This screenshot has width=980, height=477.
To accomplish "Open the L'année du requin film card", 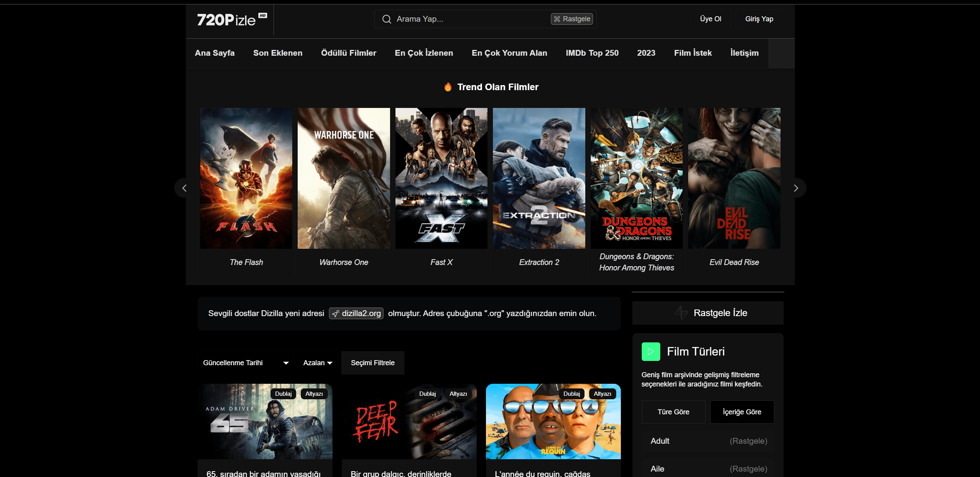I will pyautogui.click(x=553, y=422).
